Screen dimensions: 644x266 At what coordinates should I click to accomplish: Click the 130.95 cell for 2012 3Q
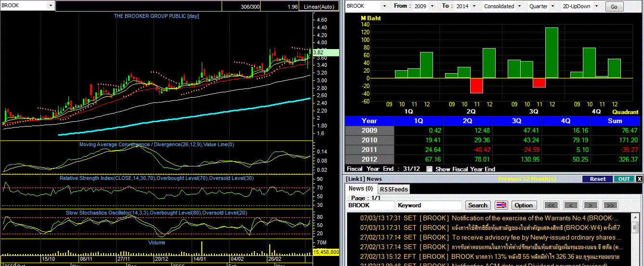tap(517, 159)
